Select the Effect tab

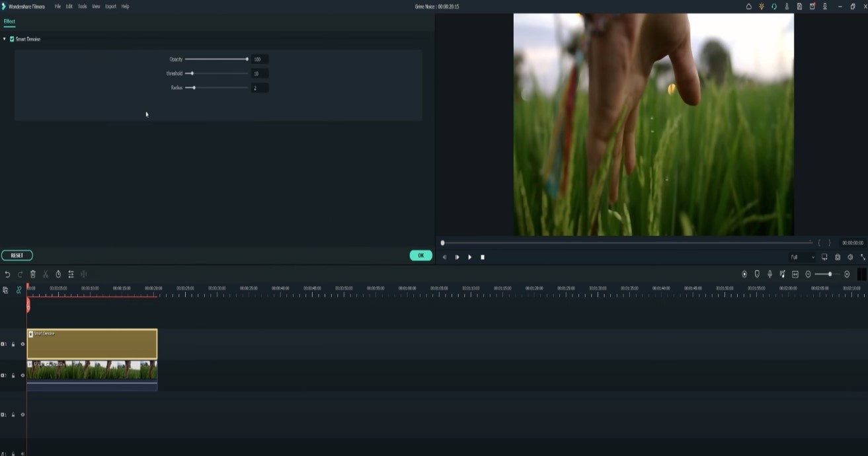9,21
